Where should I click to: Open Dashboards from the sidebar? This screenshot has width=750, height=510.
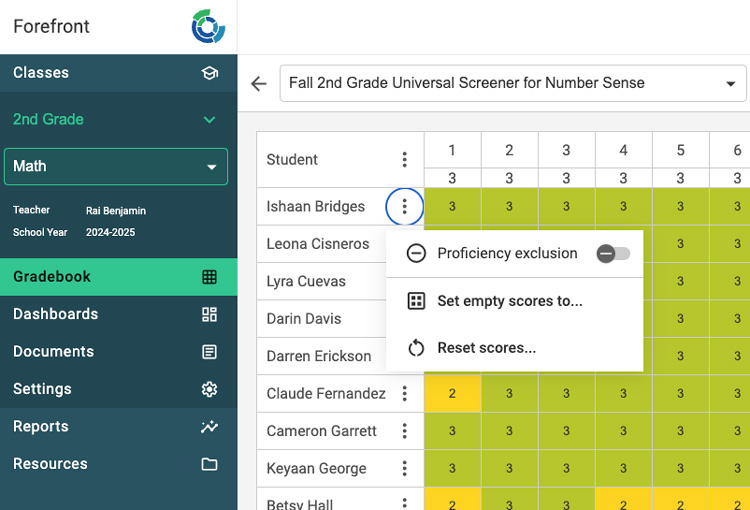click(x=119, y=314)
